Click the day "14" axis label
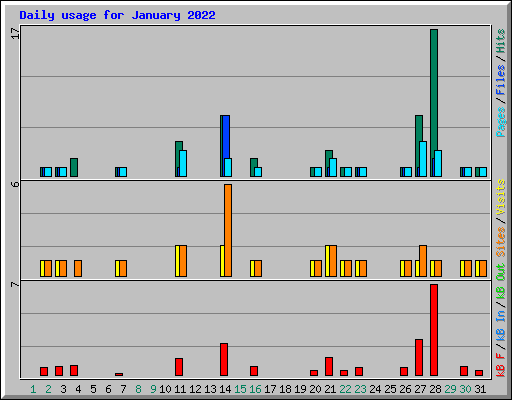This screenshot has height=400, width=512. click(x=225, y=389)
